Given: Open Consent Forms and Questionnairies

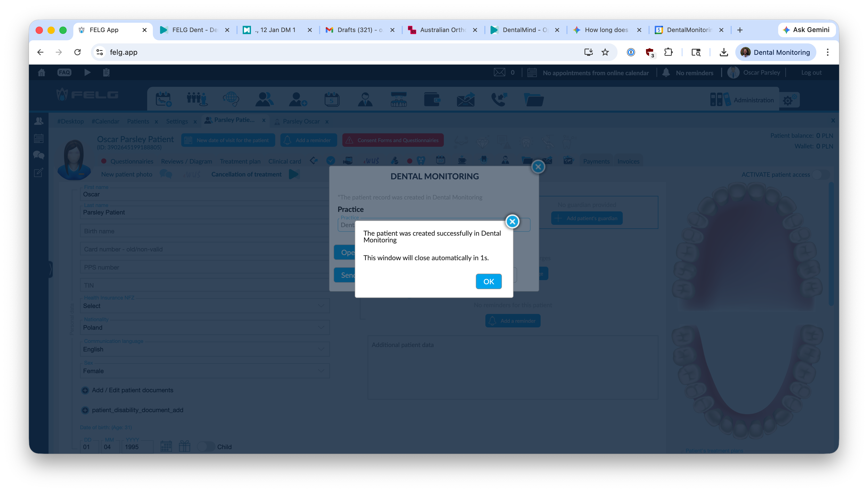Looking at the screenshot, I should [x=393, y=140].
